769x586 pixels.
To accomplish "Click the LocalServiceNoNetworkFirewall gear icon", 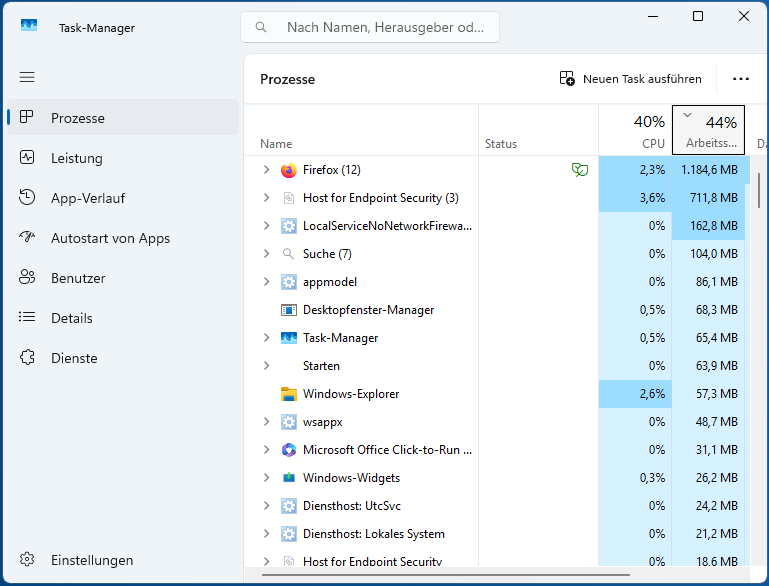I will [289, 226].
